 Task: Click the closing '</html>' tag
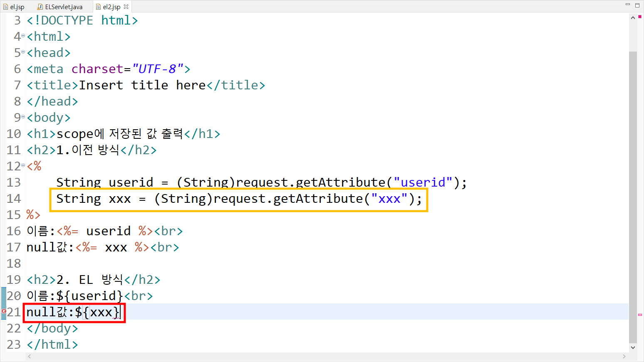tap(52, 345)
